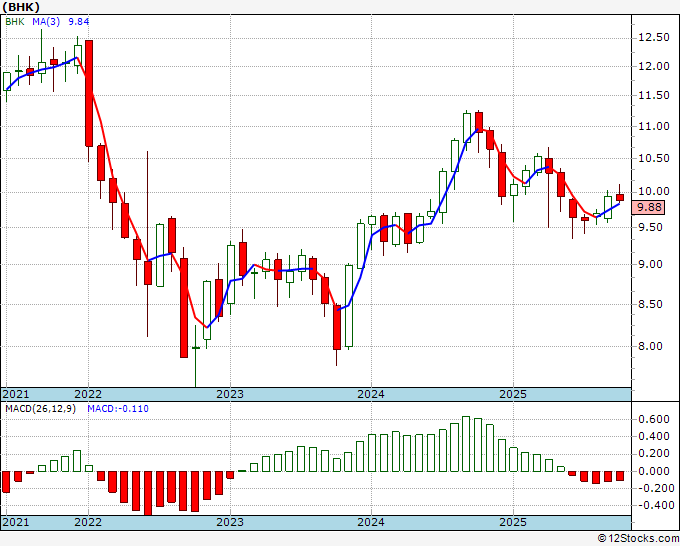Screen dimensions: 680x546
Task: Click the 10.50 price axis label
Action: 654,158
